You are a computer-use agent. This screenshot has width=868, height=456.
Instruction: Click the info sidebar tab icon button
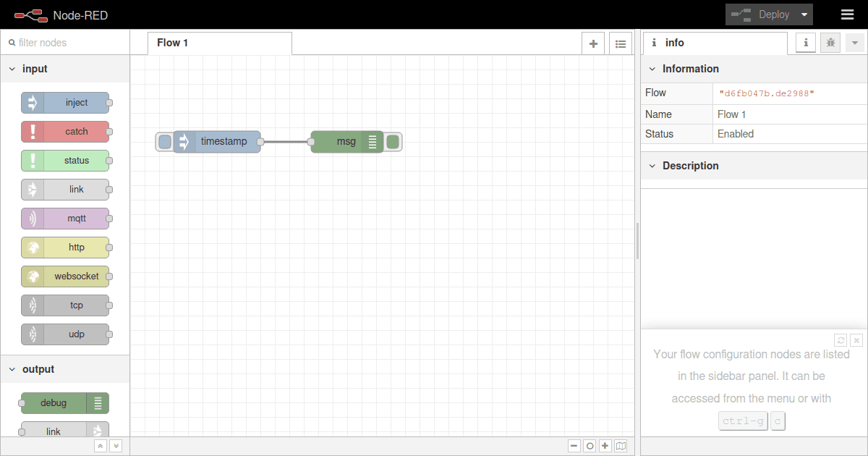click(x=806, y=43)
